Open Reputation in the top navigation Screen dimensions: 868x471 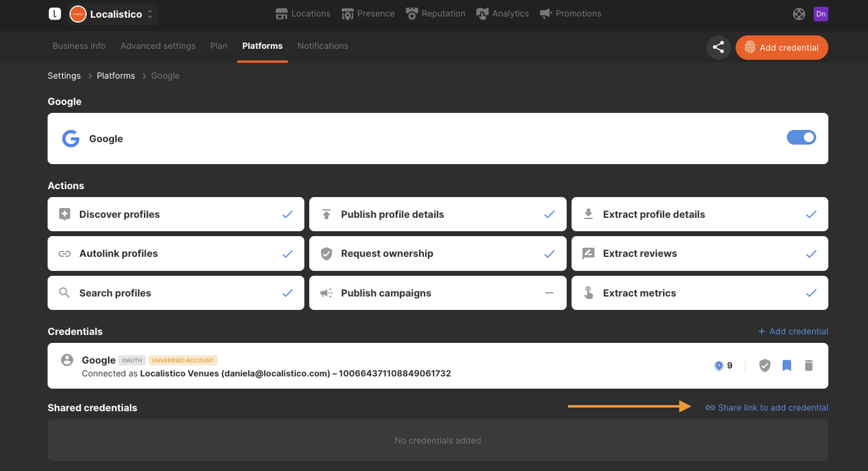(x=436, y=13)
